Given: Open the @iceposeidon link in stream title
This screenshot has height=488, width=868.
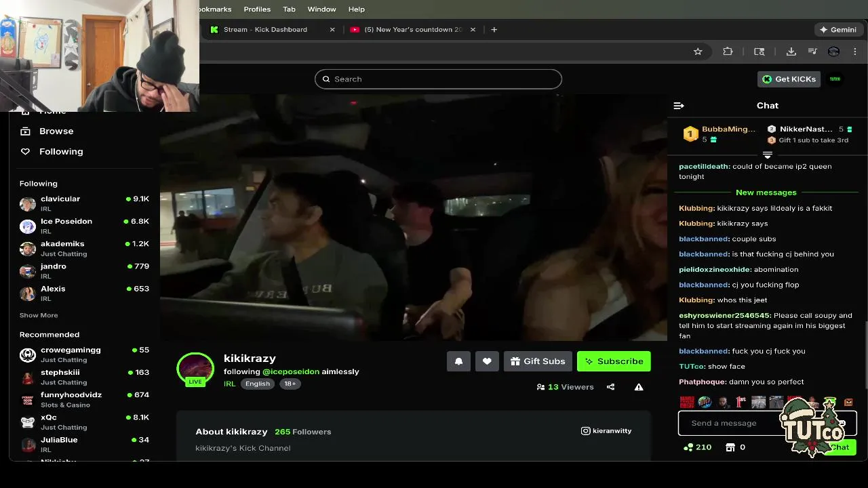Looking at the screenshot, I should [291, 371].
